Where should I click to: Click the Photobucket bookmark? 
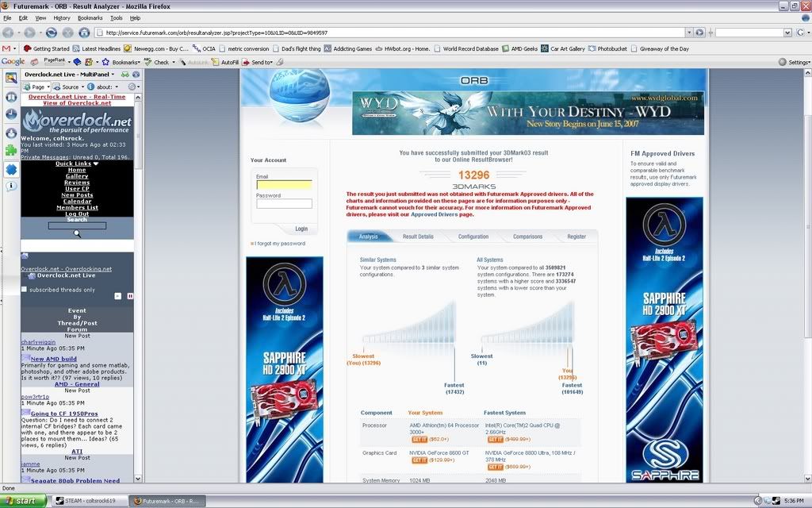click(607, 48)
